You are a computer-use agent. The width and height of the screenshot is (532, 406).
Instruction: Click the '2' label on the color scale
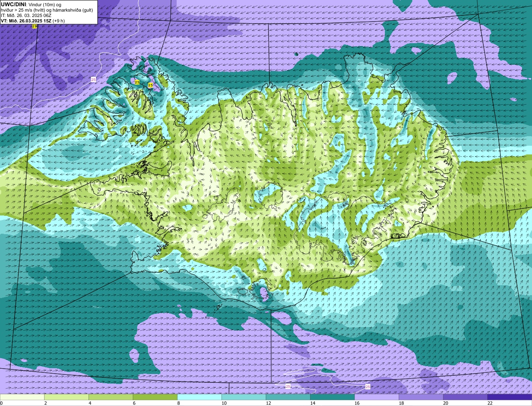45,403
